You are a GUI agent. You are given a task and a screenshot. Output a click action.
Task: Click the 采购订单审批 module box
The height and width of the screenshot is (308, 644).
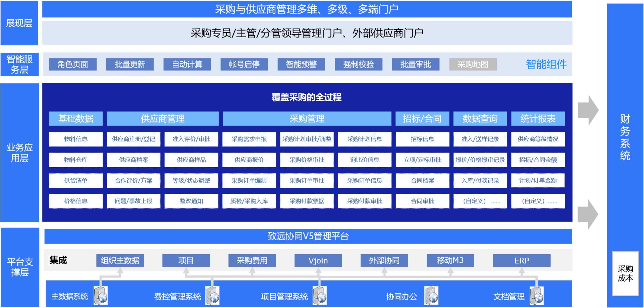[307, 180]
